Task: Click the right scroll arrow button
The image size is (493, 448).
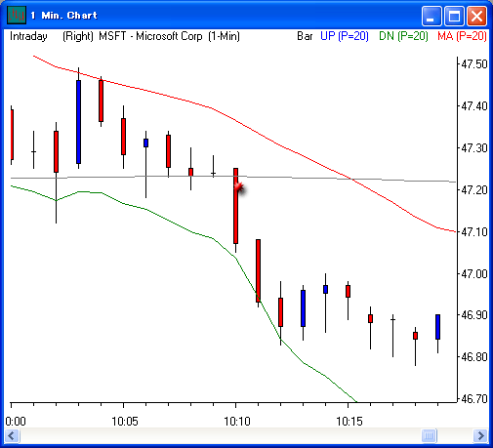Action: pos(480,435)
